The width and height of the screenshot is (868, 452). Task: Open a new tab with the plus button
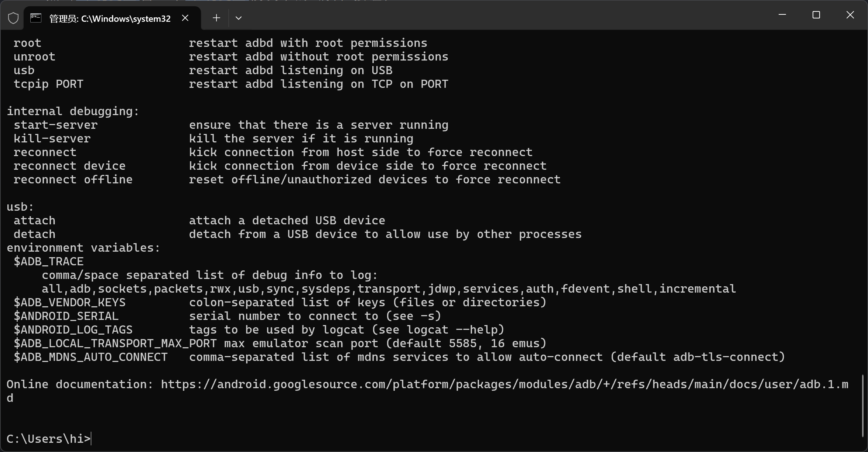tap(216, 18)
